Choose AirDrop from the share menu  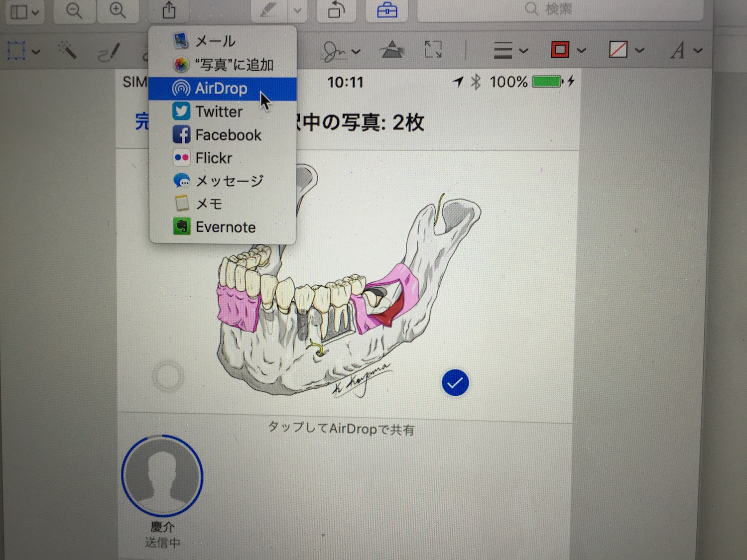click(x=221, y=89)
